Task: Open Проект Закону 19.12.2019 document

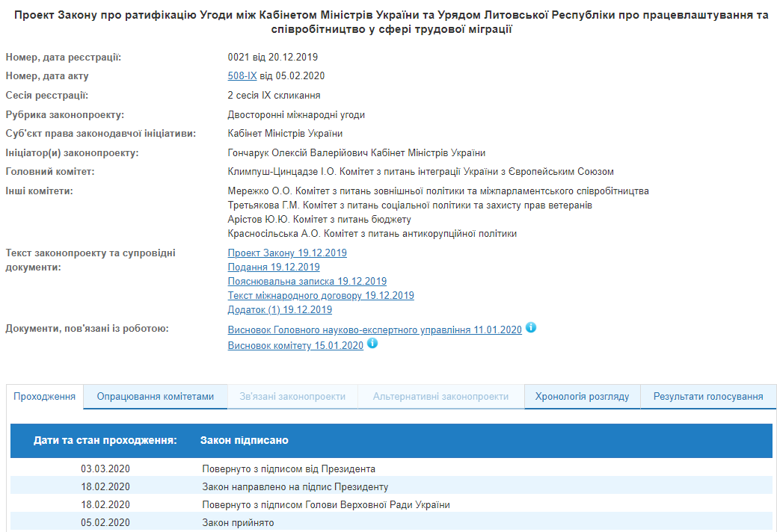Action: point(287,253)
